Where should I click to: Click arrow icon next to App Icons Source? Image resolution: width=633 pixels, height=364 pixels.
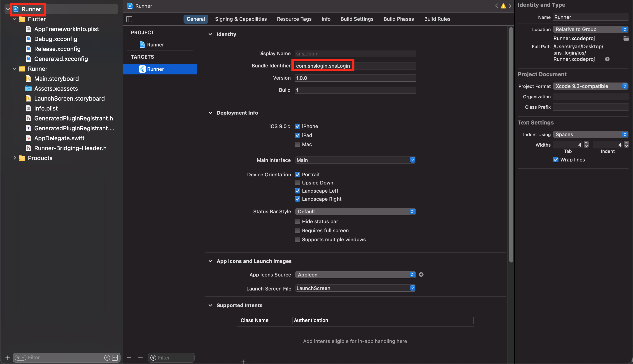point(421,274)
